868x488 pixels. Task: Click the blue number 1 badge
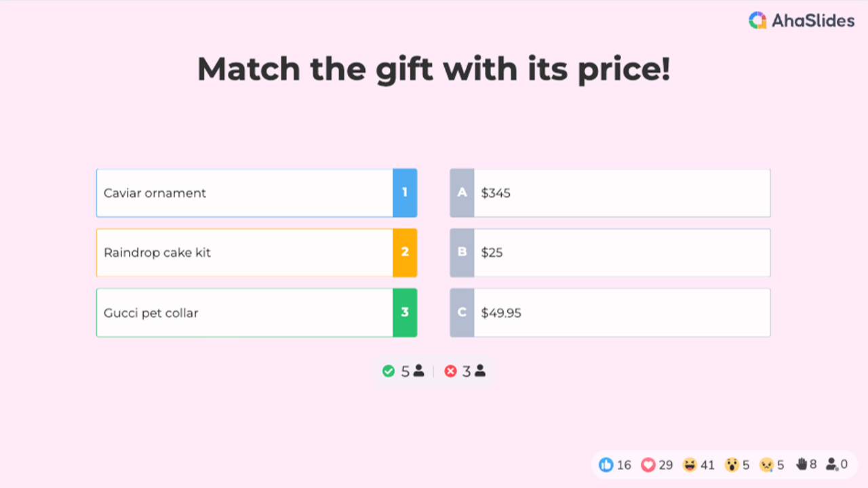[405, 193]
